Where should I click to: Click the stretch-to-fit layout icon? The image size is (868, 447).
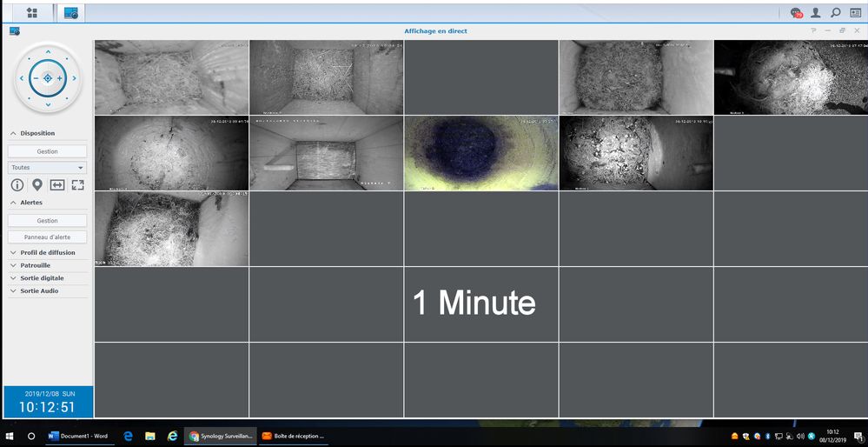[57, 184]
